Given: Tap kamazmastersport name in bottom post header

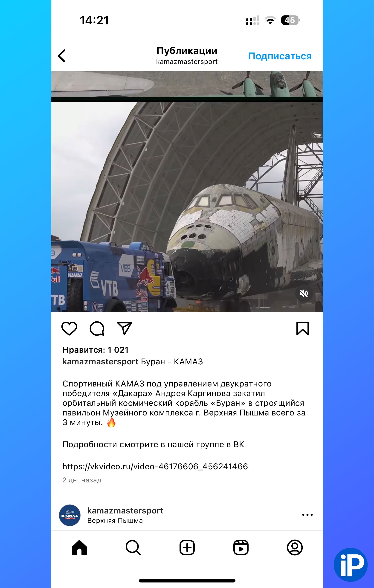Looking at the screenshot, I should pos(125,510).
